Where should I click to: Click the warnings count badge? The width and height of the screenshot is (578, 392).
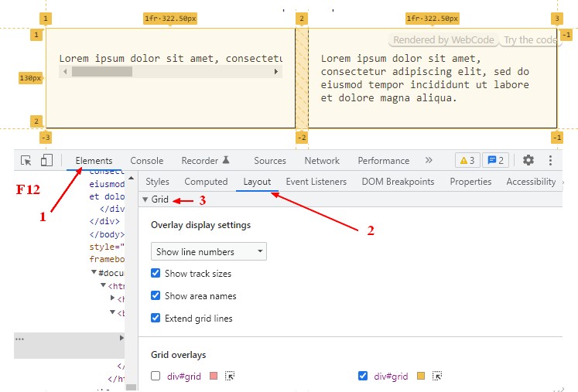point(467,160)
